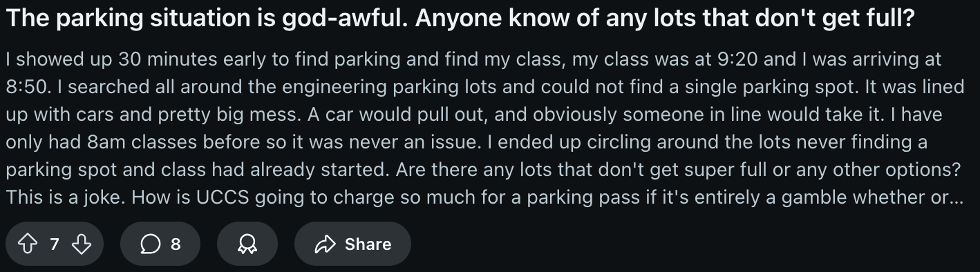
Task: Open comments via the speech bubble icon
Action: 149,244
